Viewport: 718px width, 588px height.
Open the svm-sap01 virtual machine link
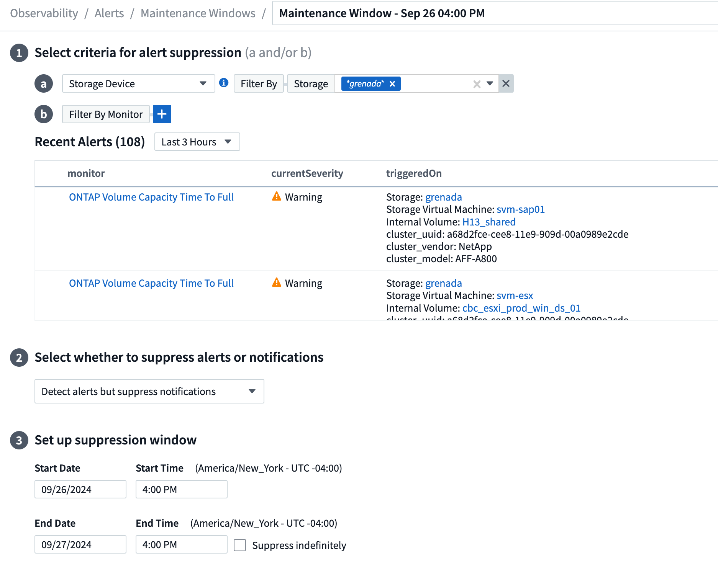(x=520, y=209)
